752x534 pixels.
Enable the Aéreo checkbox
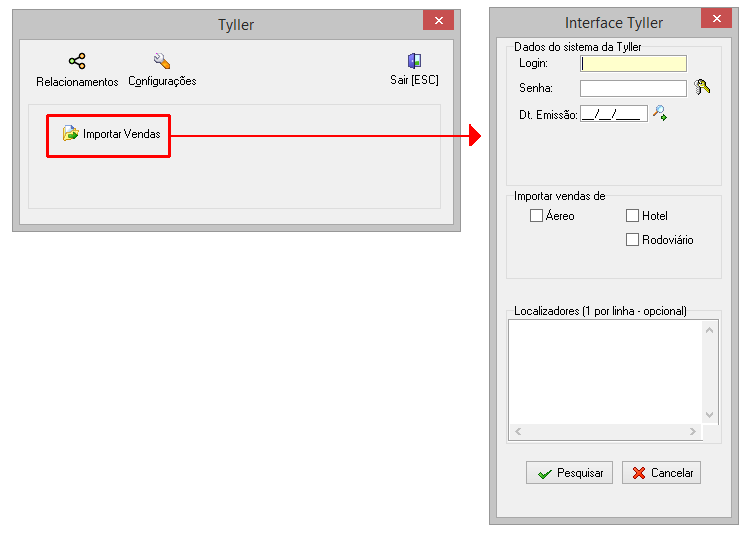click(x=536, y=216)
